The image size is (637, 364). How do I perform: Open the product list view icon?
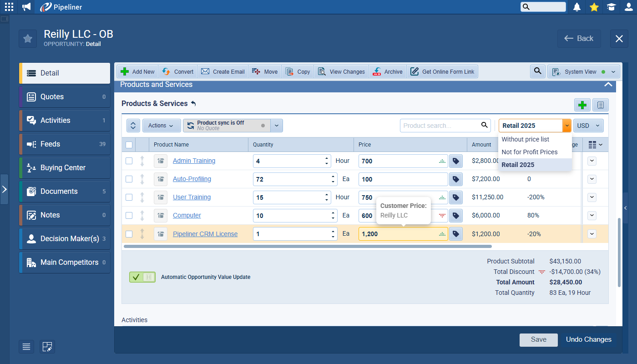(600, 105)
